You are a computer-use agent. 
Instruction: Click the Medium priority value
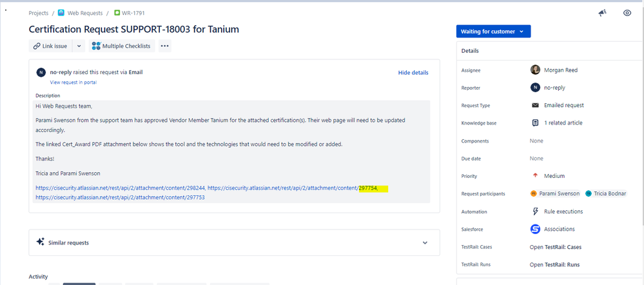coord(554,176)
